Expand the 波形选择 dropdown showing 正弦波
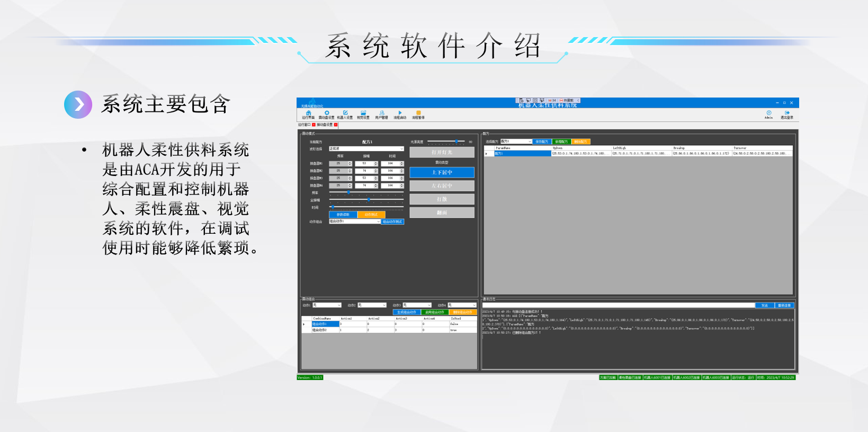The image size is (868, 432). click(366, 149)
